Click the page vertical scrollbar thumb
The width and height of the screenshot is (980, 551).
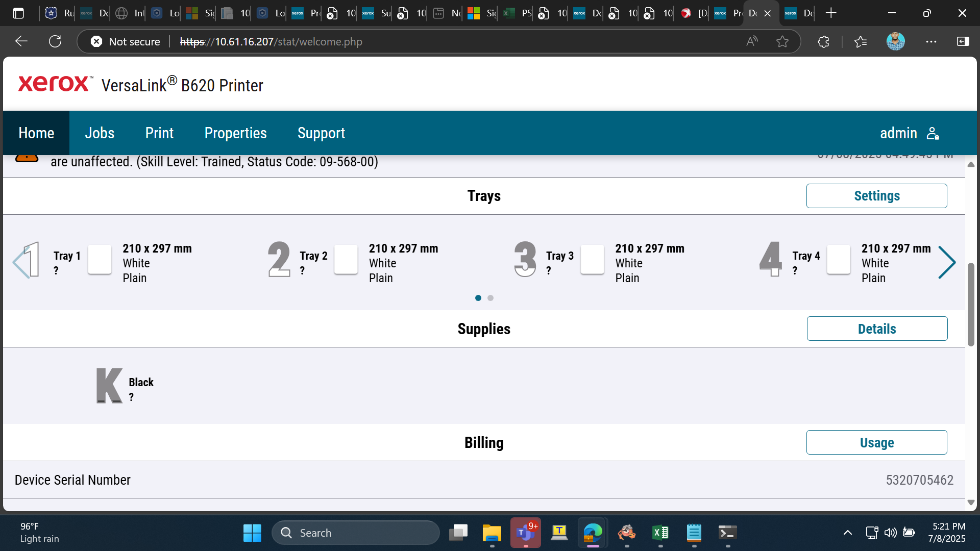coord(971,305)
